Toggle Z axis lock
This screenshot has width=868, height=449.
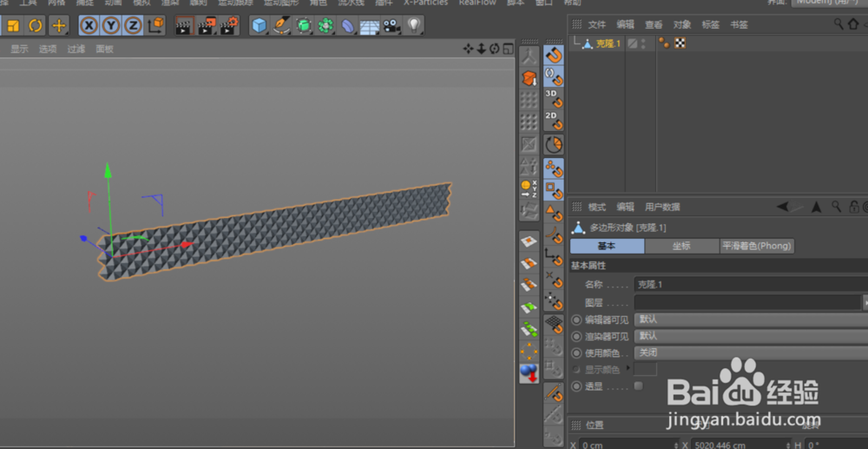point(133,25)
